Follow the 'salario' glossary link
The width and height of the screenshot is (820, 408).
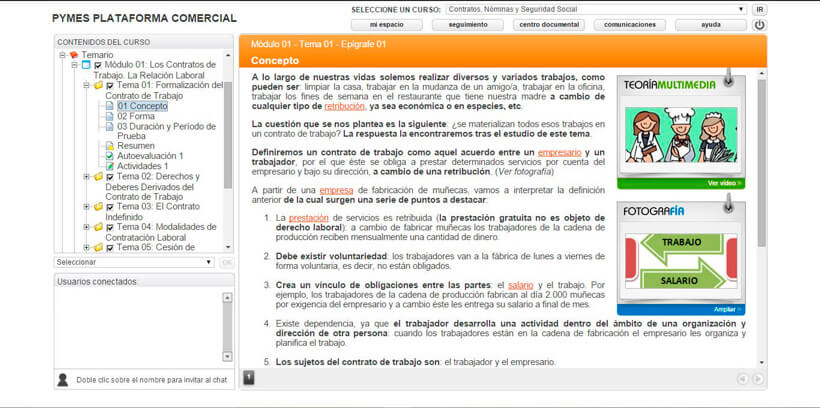(x=520, y=286)
